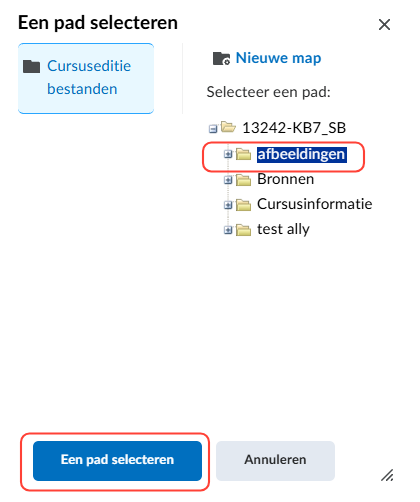420x502 pixels.
Task: Select the highlighted afbeeldingen tree item
Action: (302, 155)
